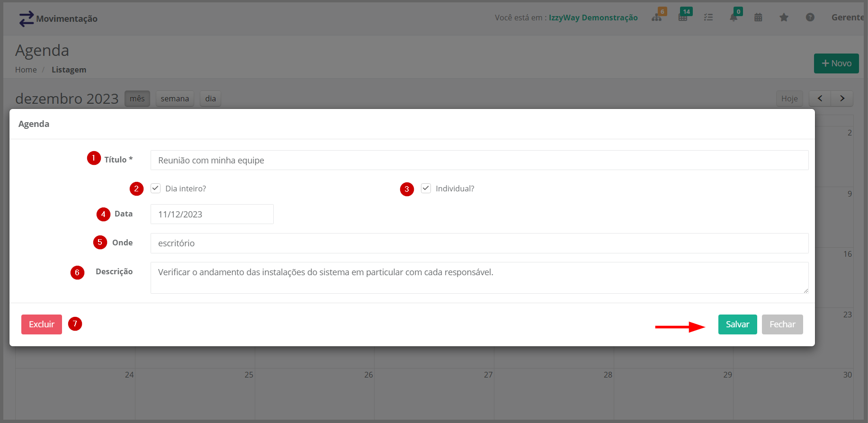Click calendar day 25
The height and width of the screenshot is (423, 868).
pyautogui.click(x=249, y=375)
